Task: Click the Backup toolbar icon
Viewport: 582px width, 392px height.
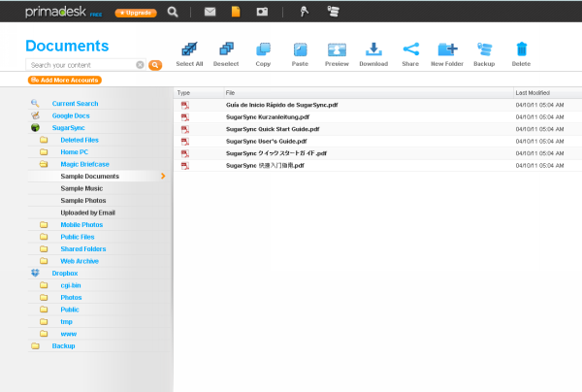Action: (x=484, y=49)
